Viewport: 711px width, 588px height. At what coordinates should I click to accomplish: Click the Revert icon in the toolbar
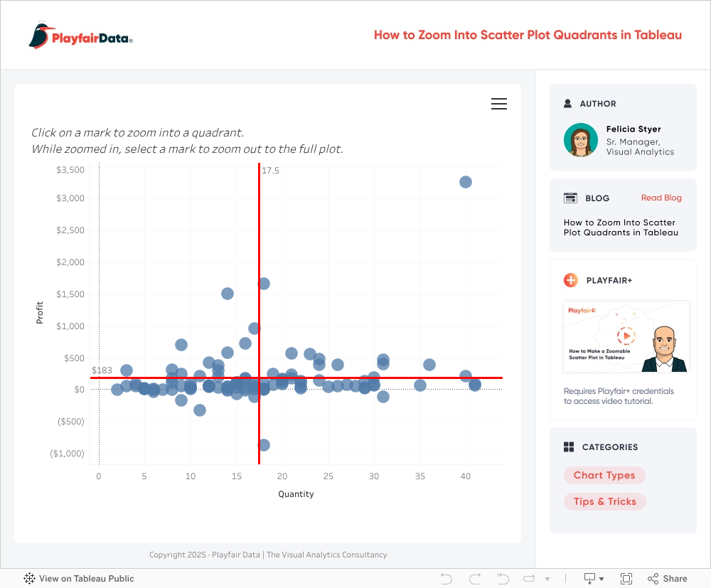[x=503, y=579]
